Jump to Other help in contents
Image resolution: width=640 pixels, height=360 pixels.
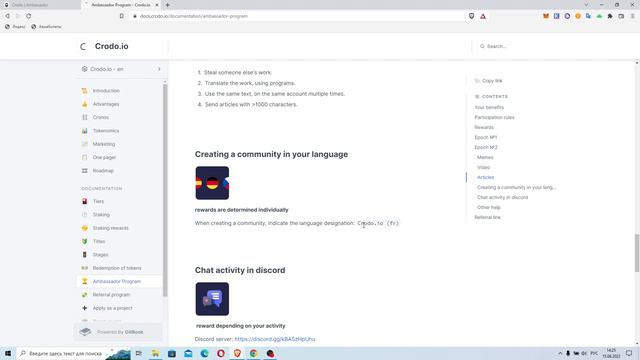click(x=489, y=207)
